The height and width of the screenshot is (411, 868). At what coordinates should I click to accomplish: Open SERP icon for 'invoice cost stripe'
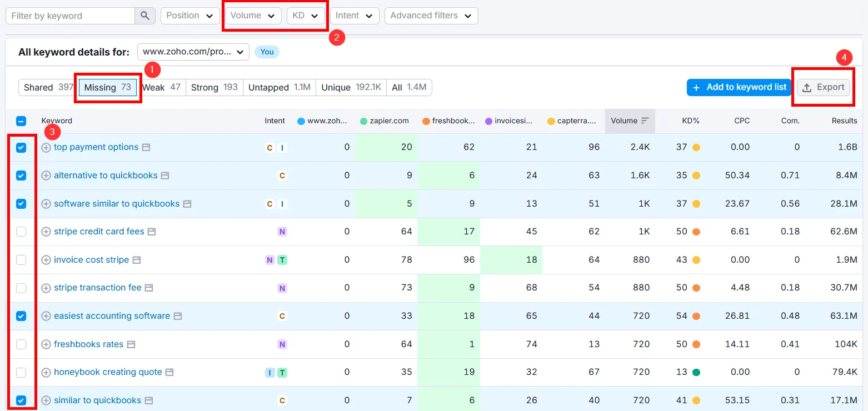pyautogui.click(x=137, y=260)
